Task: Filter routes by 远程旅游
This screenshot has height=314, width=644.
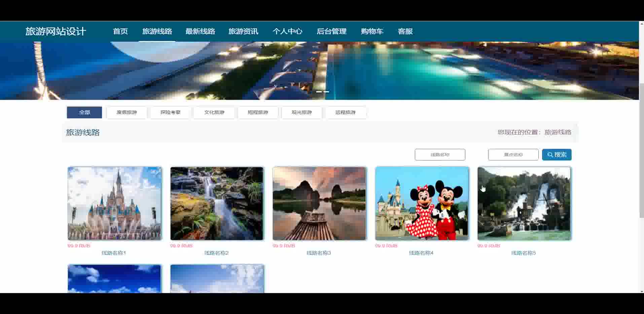Action: click(346, 112)
